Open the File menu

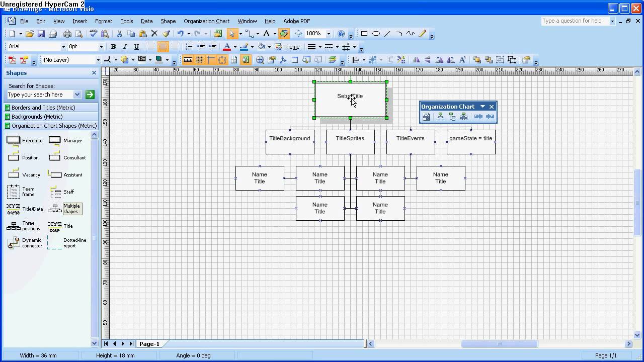point(24,21)
